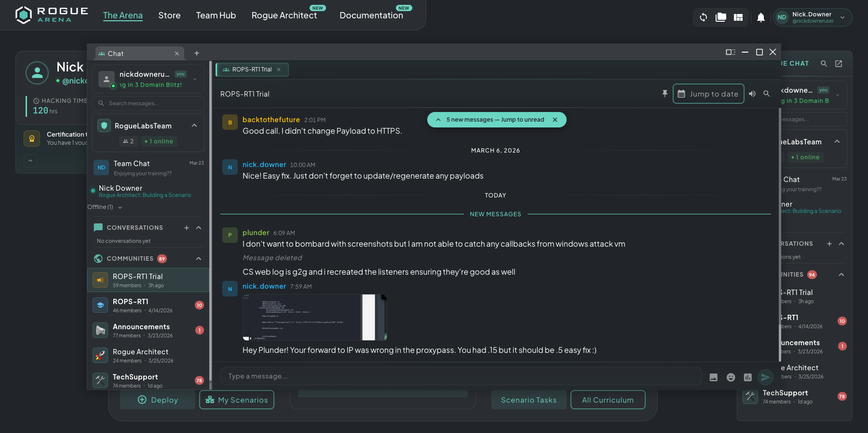Open the notifications bell
Viewport: 868px width, 433px height.
coord(761,17)
